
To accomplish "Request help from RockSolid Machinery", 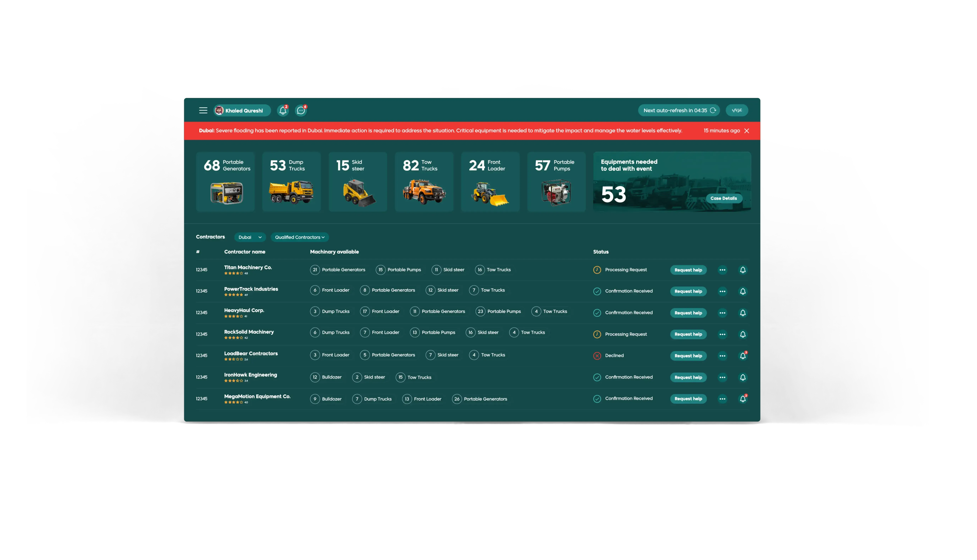I will click(688, 334).
